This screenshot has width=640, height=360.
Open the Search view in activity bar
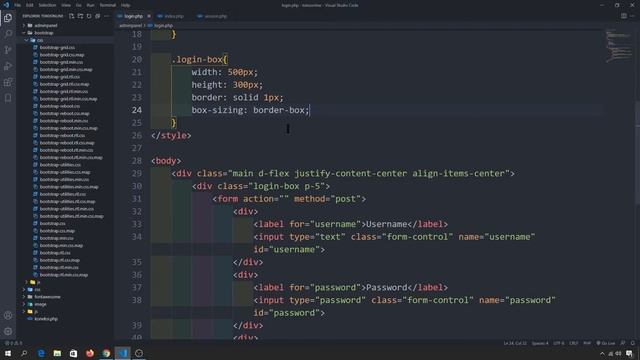[x=8, y=34]
